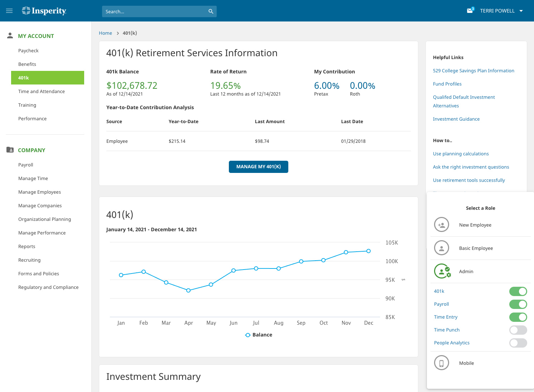Collapse the Company section header
Viewport: 534px width, 392px height.
coord(32,150)
